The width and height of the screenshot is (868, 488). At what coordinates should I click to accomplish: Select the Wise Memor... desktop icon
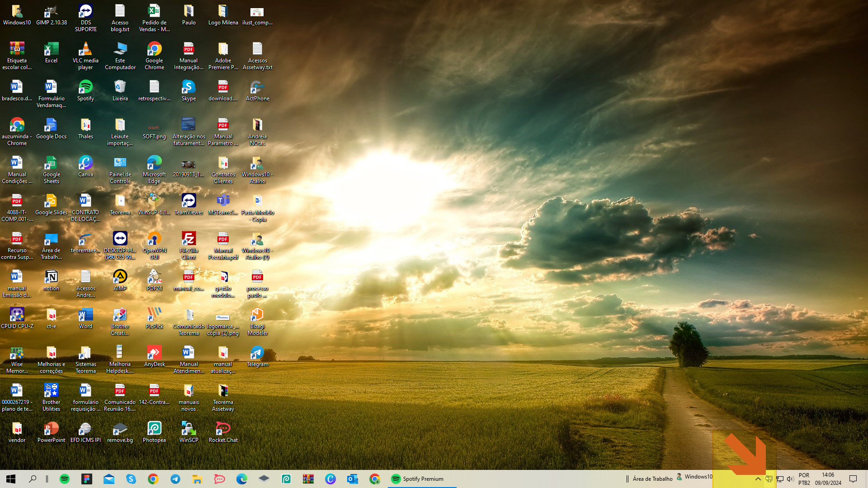pyautogui.click(x=17, y=360)
